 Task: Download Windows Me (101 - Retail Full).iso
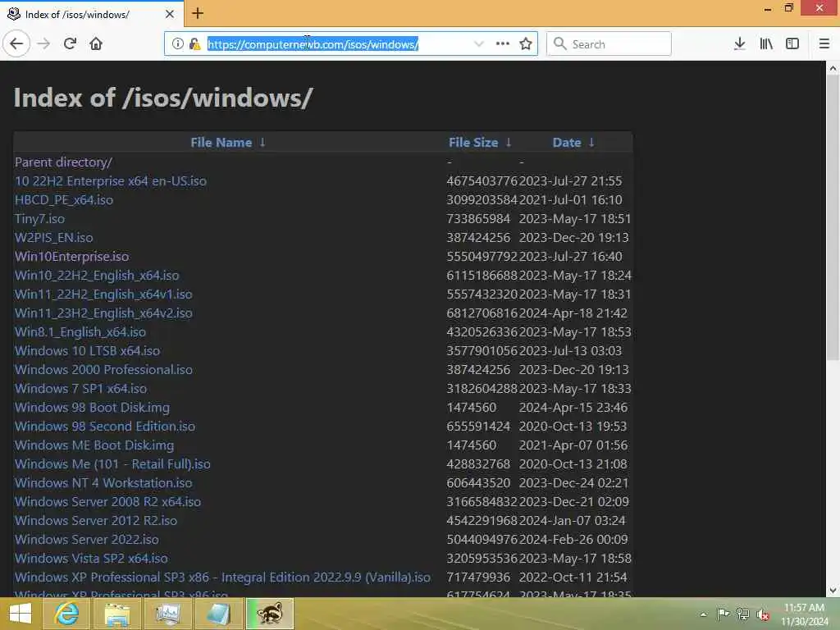click(x=112, y=464)
